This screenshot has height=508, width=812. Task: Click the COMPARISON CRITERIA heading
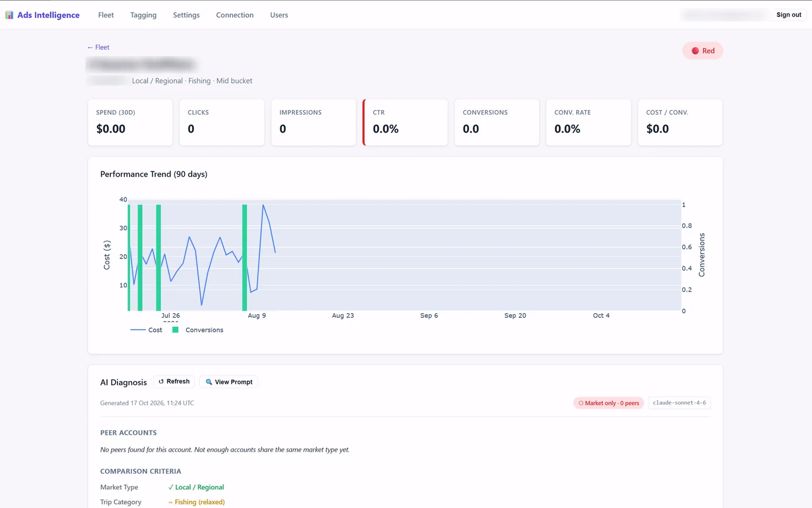(141, 471)
